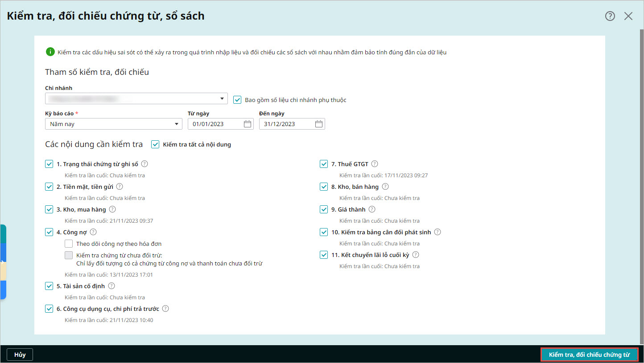Open the Kỳ báo cáo dropdown showing Năm nay
The image size is (644, 363).
[114, 124]
